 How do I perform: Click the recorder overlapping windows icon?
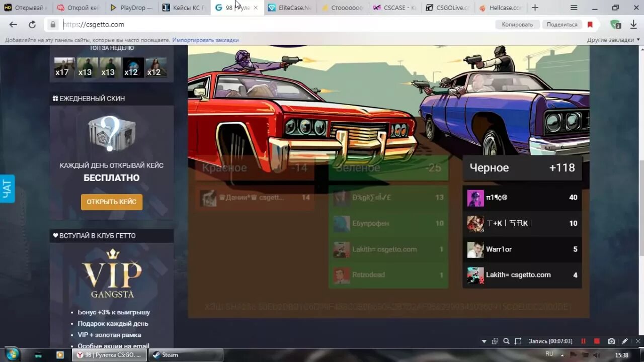click(x=495, y=341)
